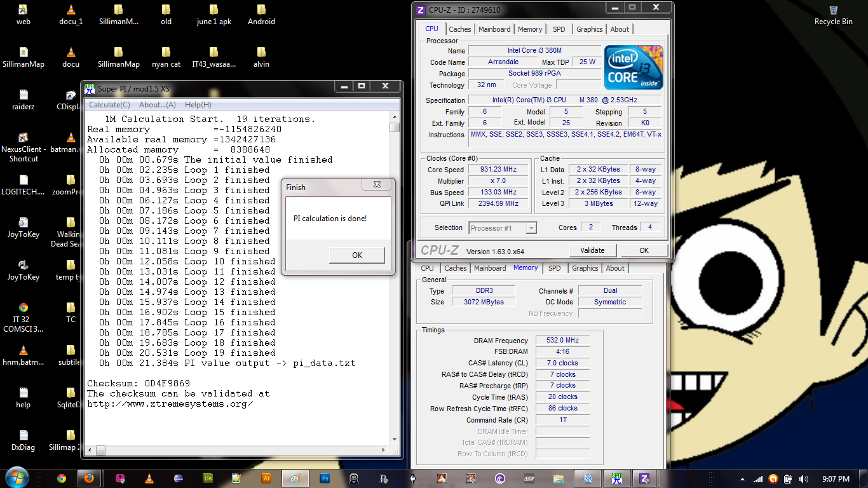The height and width of the screenshot is (488, 868).
Task: Click the xtremesystems.org URL text
Action: (170, 403)
